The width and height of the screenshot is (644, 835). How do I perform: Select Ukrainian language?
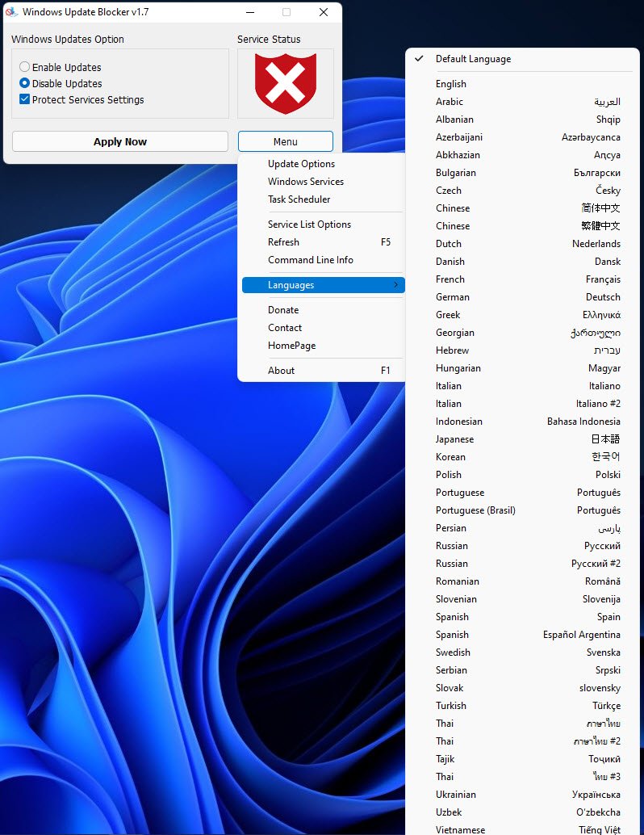pyautogui.click(x=522, y=795)
